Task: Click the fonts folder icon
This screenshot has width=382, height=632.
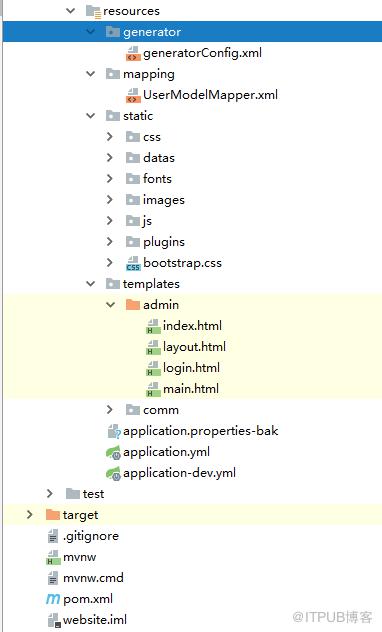Action: click(133, 179)
